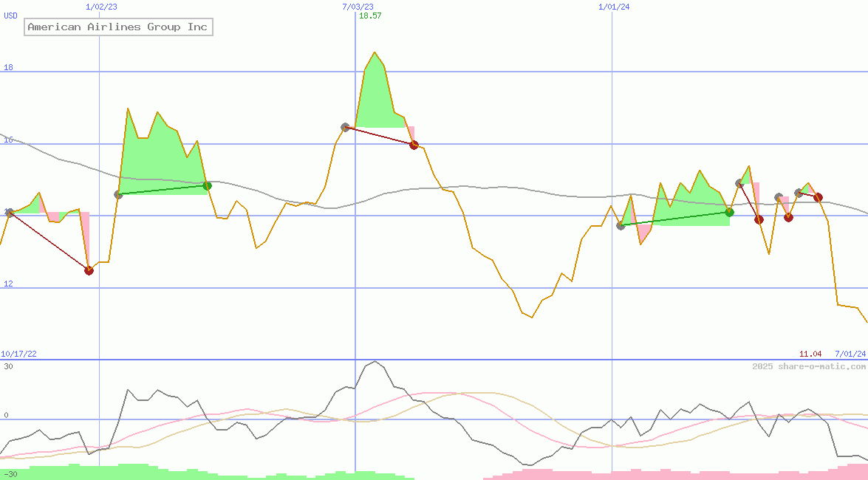Click the green exit marker of first profitable trade

(208, 185)
